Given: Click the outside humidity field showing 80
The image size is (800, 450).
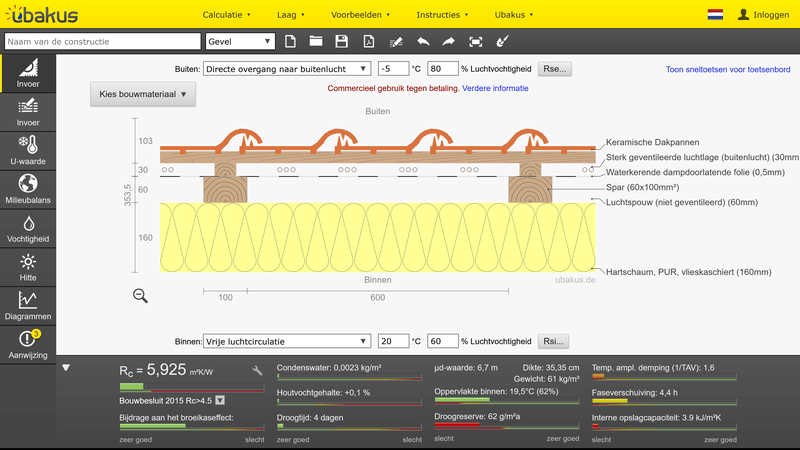Looking at the screenshot, I should pos(442,69).
